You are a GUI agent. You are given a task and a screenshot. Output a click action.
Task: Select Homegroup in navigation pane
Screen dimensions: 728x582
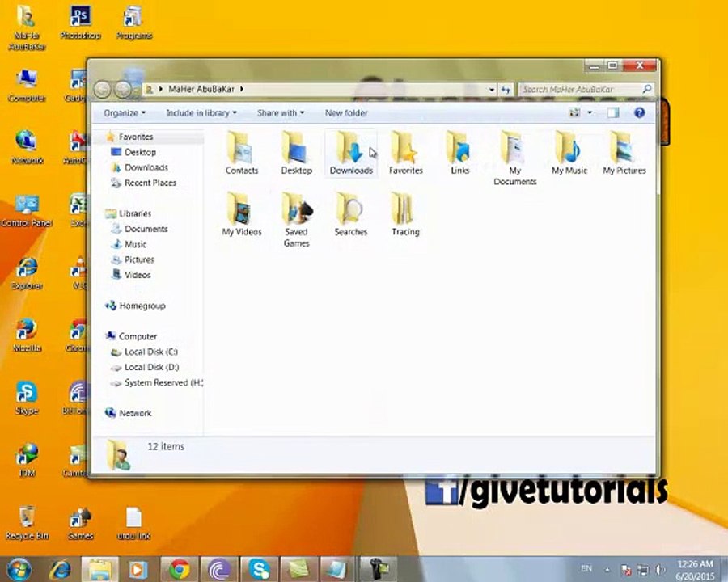(142, 306)
